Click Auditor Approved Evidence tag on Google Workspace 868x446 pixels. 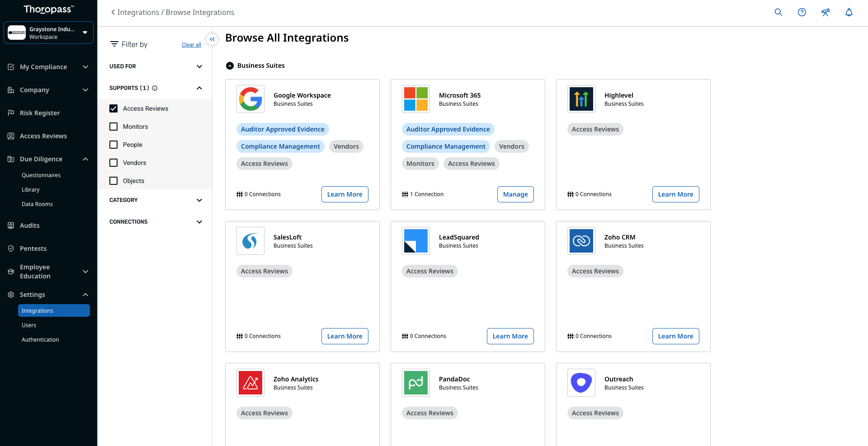click(283, 129)
